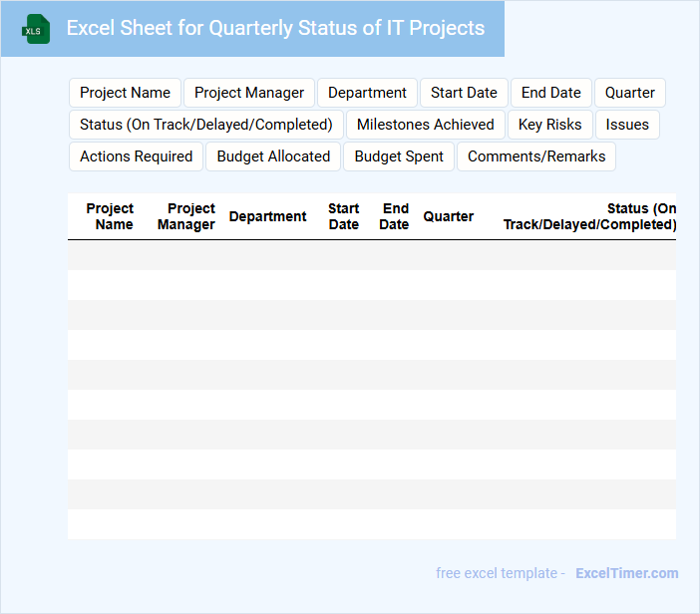Click the Project Name column header
Image resolution: width=700 pixels, height=614 pixels.
click(x=111, y=216)
